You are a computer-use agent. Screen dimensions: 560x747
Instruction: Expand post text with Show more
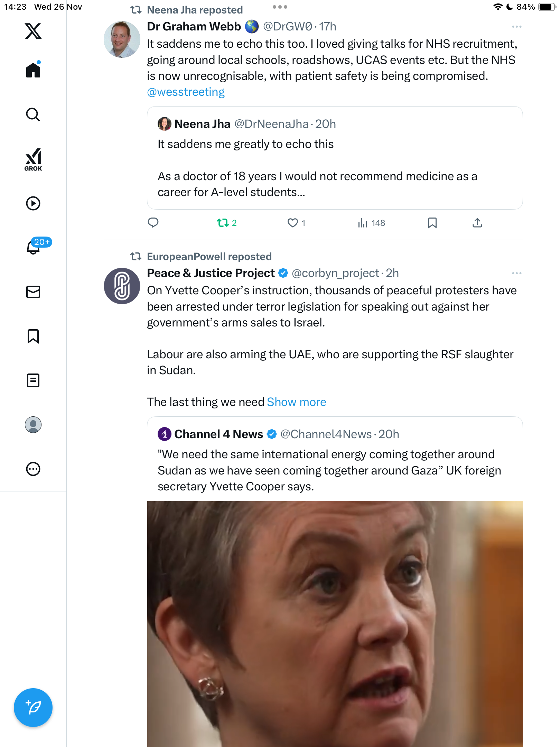[x=296, y=402]
